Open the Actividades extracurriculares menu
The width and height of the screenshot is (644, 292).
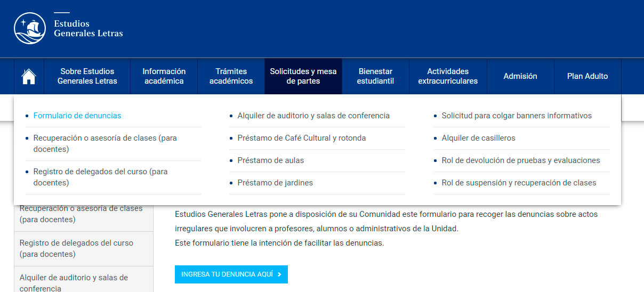click(x=448, y=76)
